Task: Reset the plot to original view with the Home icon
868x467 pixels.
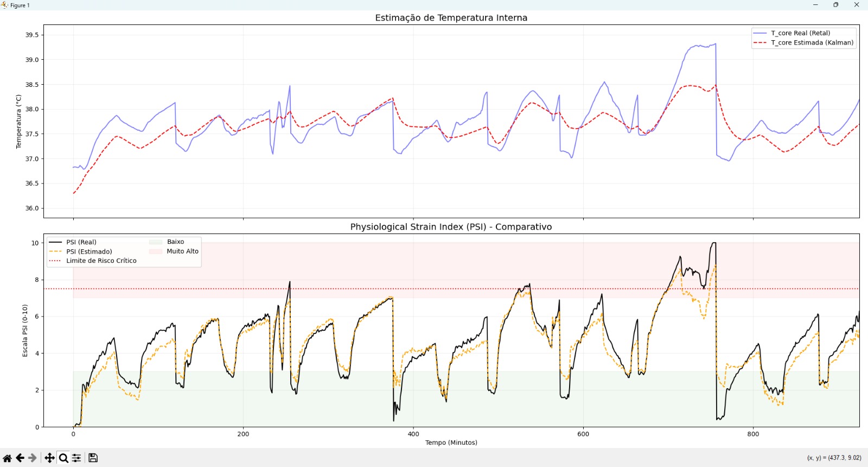Action: pos(7,458)
